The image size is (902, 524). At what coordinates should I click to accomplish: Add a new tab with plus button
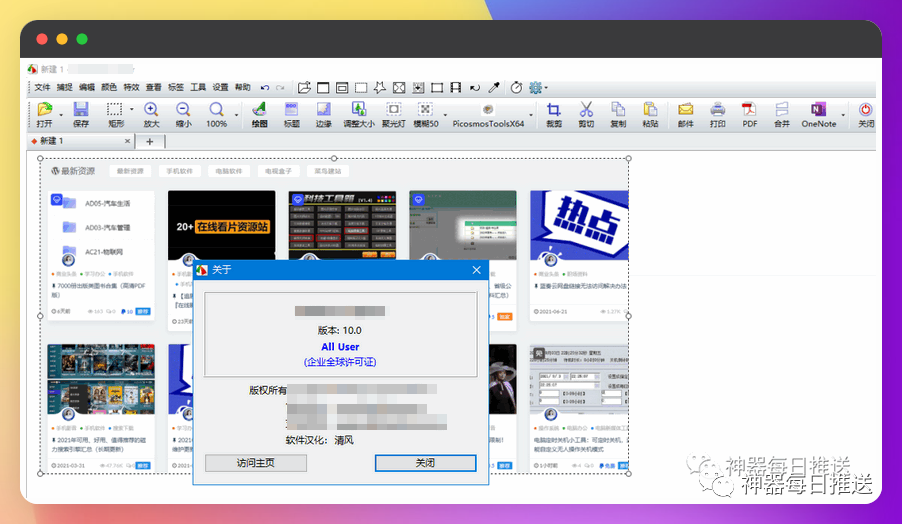point(150,141)
